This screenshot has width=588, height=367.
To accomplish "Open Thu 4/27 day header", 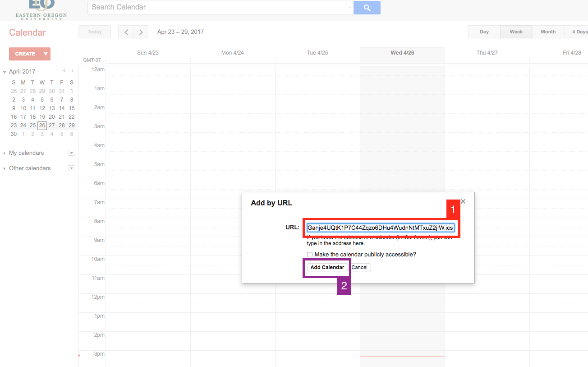I will pyautogui.click(x=487, y=53).
